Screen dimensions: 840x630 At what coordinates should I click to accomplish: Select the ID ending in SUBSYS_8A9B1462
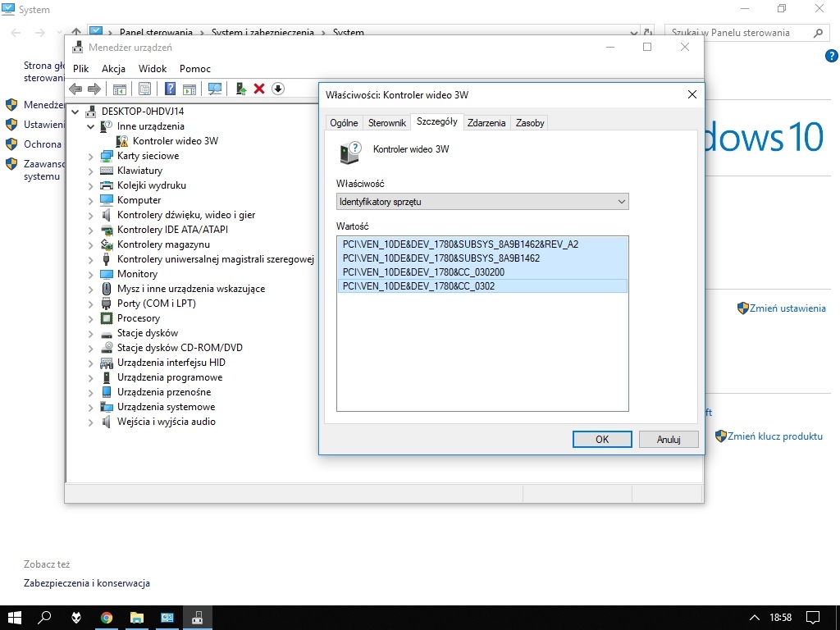pos(482,258)
